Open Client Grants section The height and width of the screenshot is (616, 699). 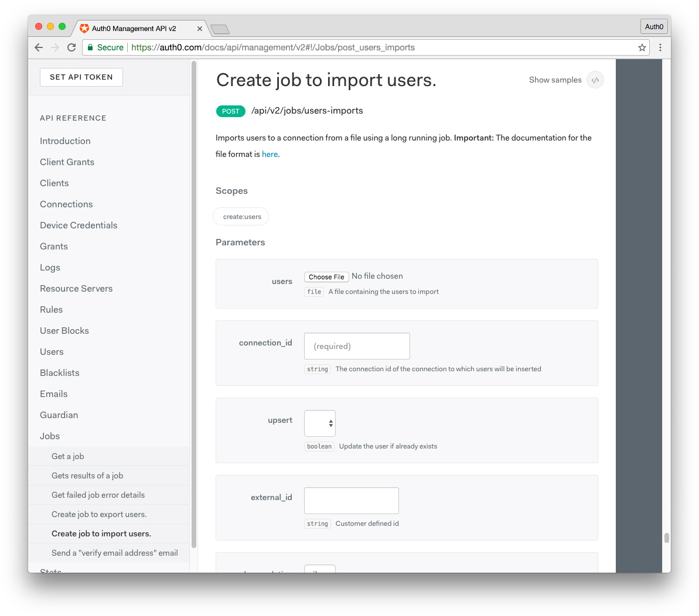pyautogui.click(x=67, y=162)
